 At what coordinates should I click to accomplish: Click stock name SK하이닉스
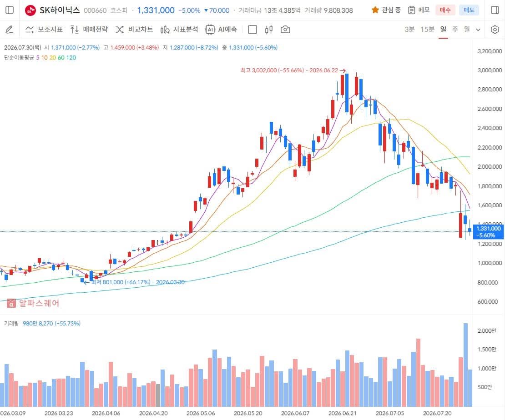pyautogui.click(x=60, y=10)
